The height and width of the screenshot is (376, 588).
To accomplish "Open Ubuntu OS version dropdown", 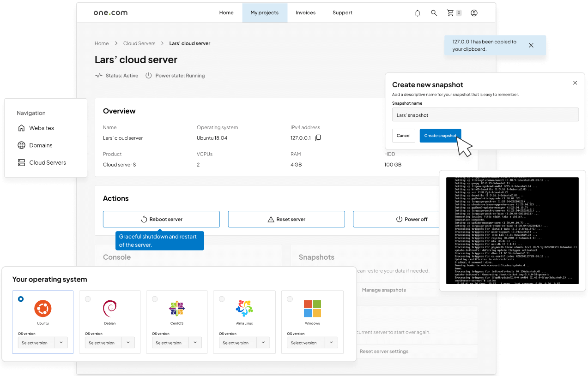I will point(43,343).
